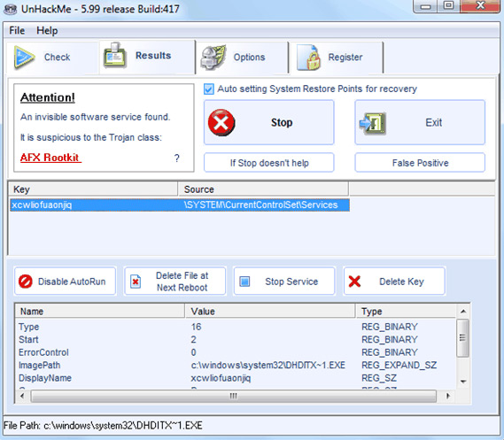This screenshot has width=504, height=440.
Task: Click the Value column header
Action: [x=270, y=312]
